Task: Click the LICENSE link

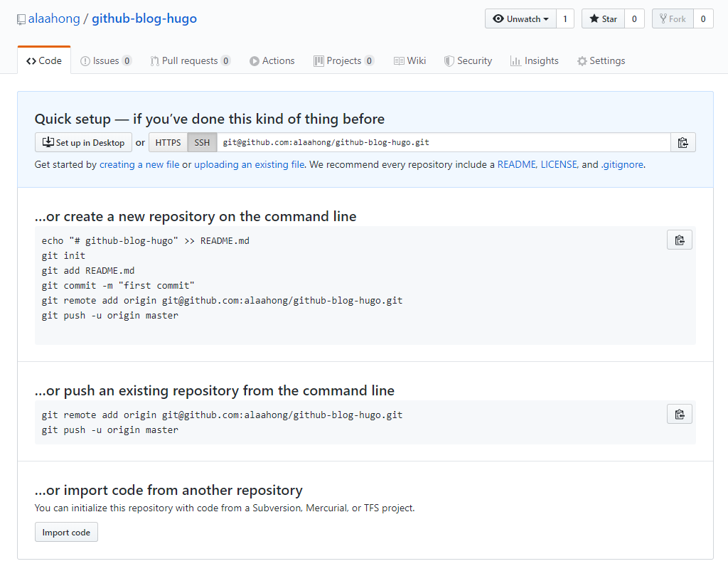Action: click(559, 165)
